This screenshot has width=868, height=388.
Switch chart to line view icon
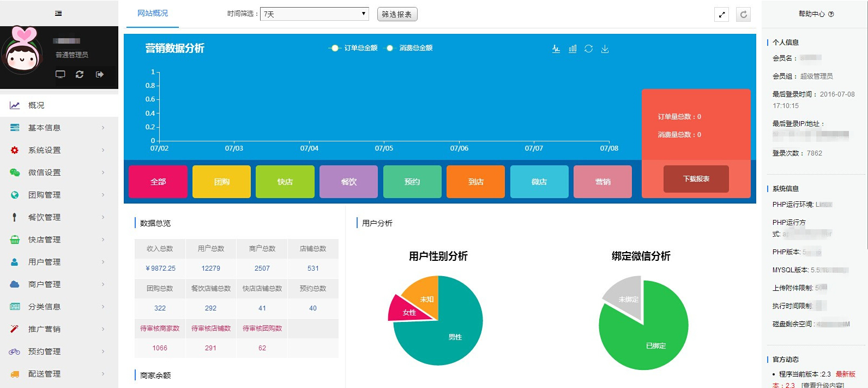coord(556,49)
